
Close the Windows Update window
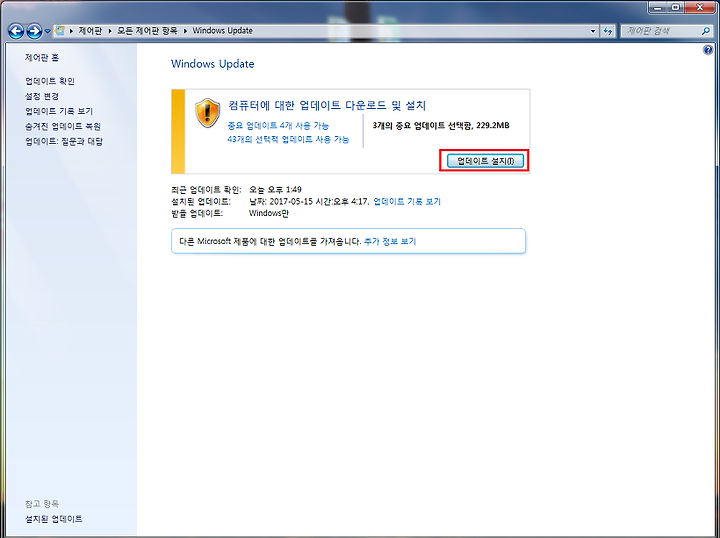tap(700, 7)
